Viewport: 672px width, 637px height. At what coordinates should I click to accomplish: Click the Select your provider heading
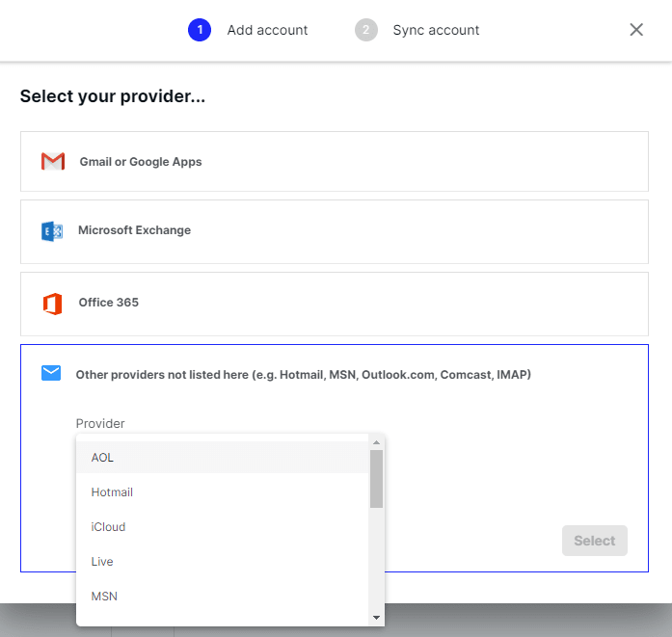[x=113, y=96]
